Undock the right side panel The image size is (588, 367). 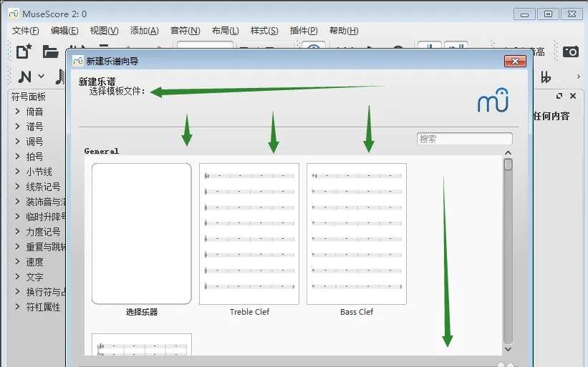pos(559,96)
